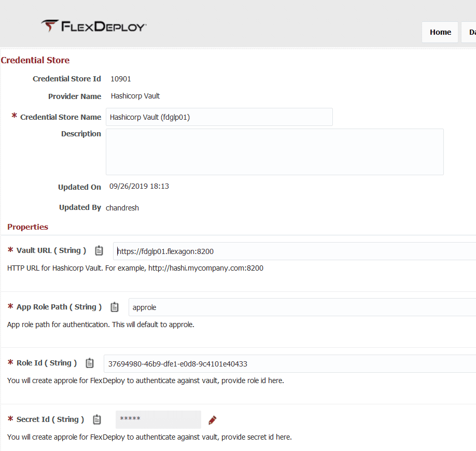Click the Vault URL input field
The image size is (476, 451).
pyautogui.click(x=295, y=251)
